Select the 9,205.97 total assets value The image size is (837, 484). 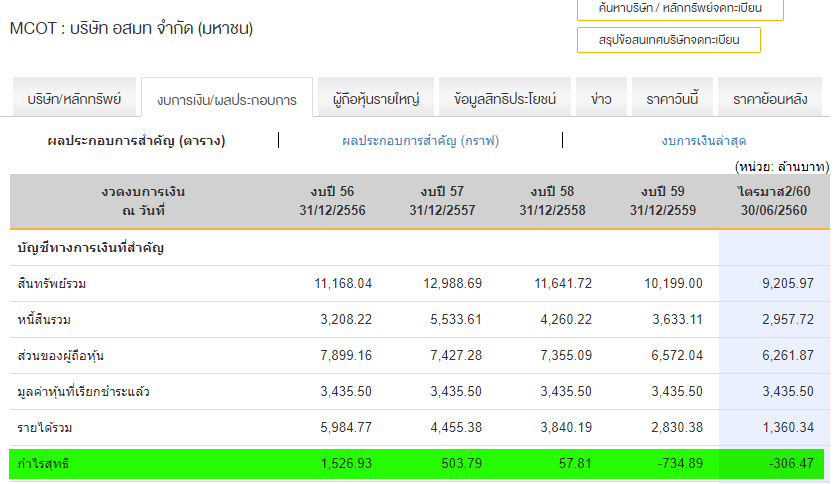[x=787, y=284]
